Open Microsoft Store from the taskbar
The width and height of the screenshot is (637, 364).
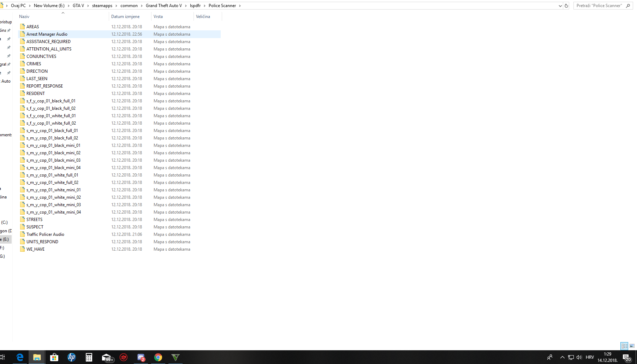(54, 357)
